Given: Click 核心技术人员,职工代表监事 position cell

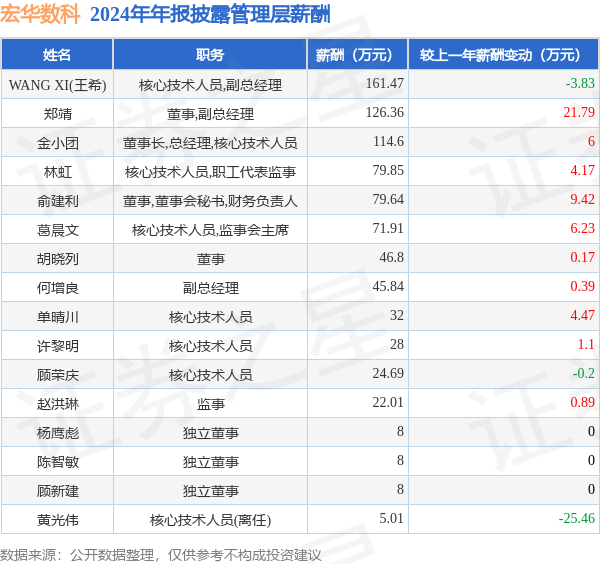Looking at the screenshot, I should coord(210,172).
